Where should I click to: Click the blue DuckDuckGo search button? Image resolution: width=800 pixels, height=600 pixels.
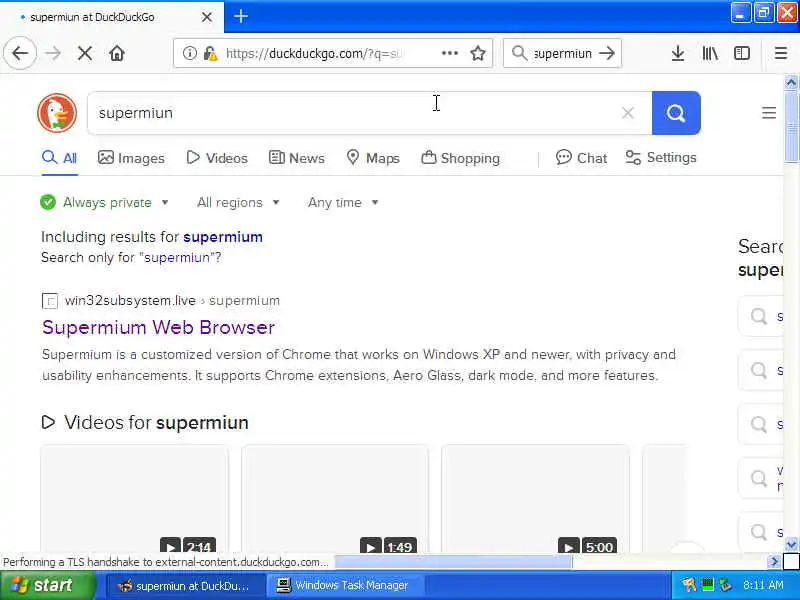click(676, 113)
